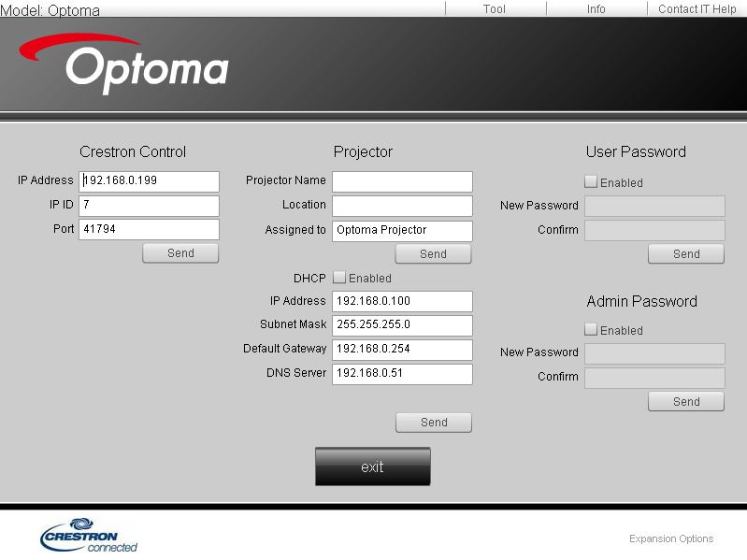The image size is (747, 560).
Task: Enable the Admin Password checkbox
Action: [x=591, y=329]
